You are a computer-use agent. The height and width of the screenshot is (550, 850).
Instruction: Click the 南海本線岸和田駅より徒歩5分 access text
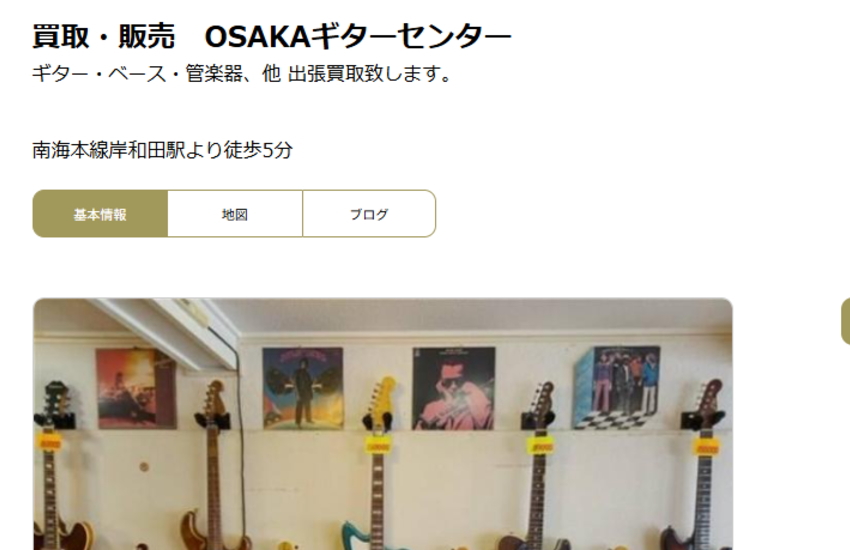tap(163, 150)
